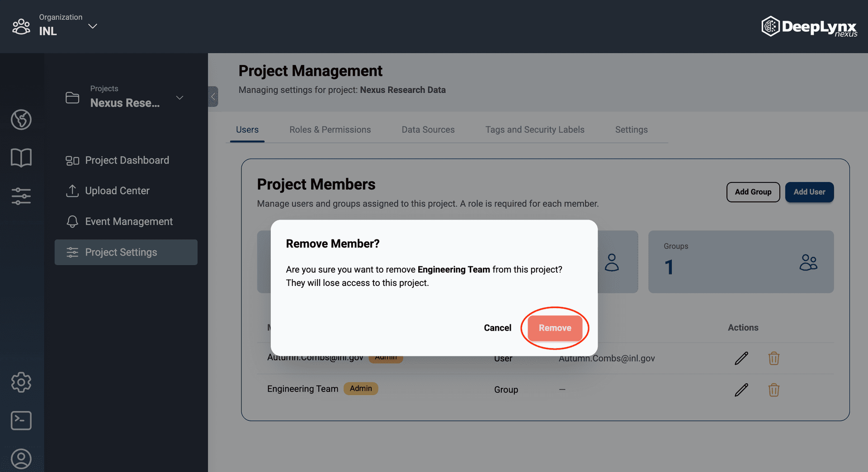Screen dimensions: 868x472
Task: Open the documentation book icon in sidebar
Action: (21, 157)
